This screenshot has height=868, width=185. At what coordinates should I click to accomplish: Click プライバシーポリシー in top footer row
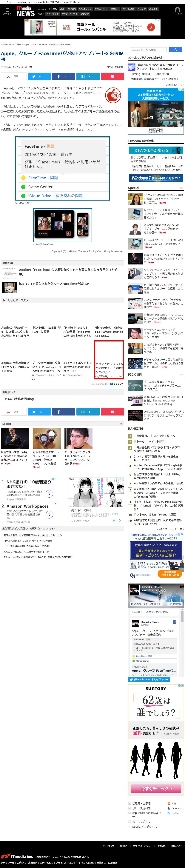[142, 846]
